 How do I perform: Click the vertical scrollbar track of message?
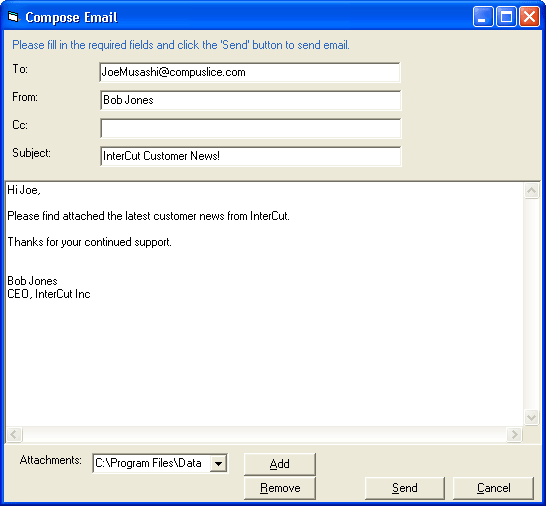coord(531,304)
